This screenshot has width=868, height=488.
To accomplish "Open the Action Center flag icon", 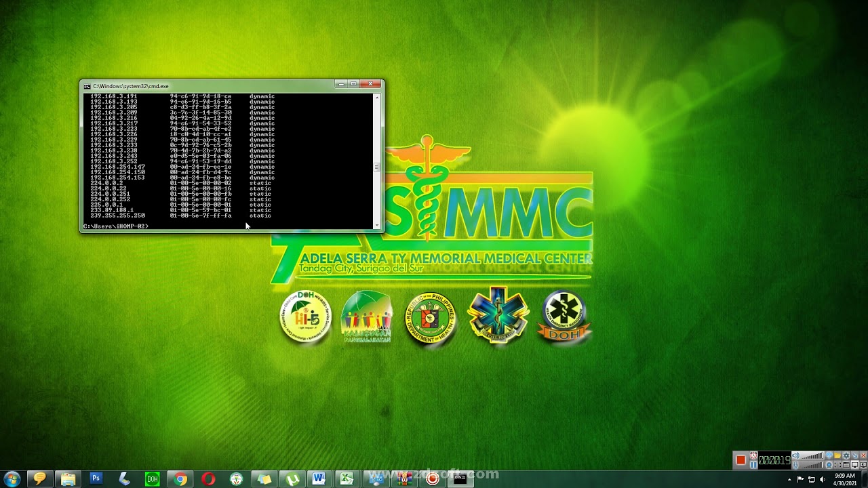I will (800, 479).
